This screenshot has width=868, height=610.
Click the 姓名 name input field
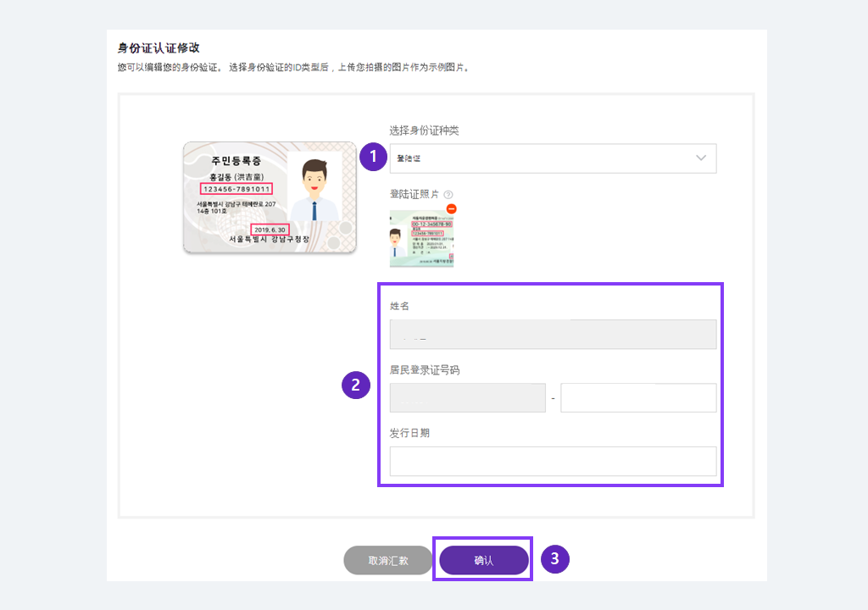point(553,335)
